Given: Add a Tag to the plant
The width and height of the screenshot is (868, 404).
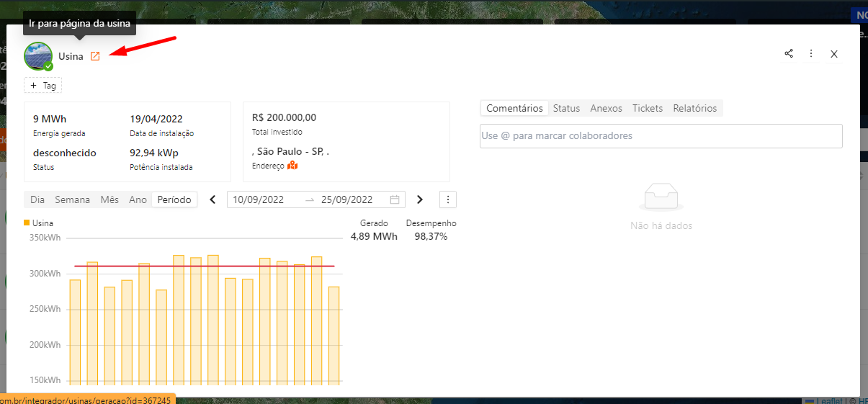Looking at the screenshot, I should tap(43, 86).
